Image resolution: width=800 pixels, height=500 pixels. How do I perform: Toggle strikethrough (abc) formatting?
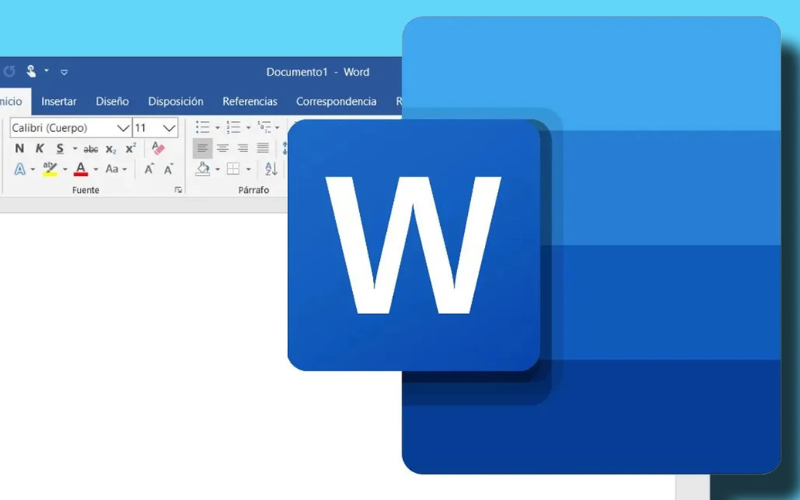click(x=91, y=149)
